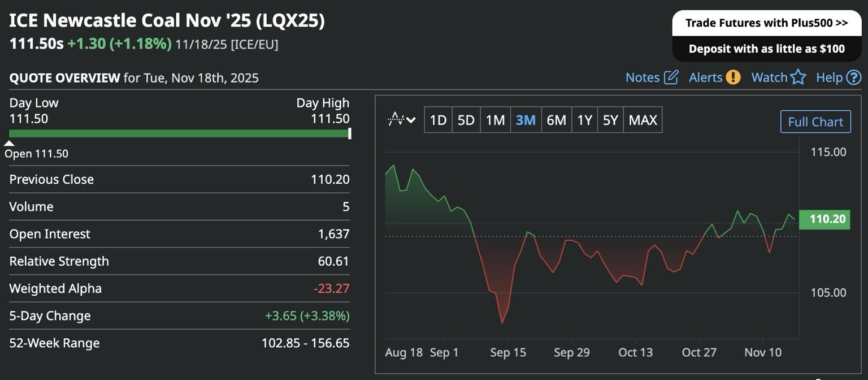This screenshot has height=380, width=868.
Task: Select the 3M chart range
Action: coord(526,120)
